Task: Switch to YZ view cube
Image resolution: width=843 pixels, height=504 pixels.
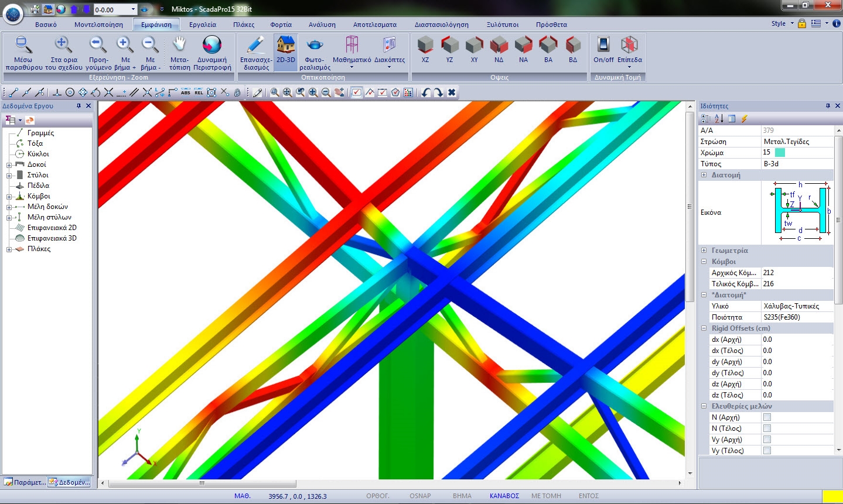Action: click(x=449, y=44)
